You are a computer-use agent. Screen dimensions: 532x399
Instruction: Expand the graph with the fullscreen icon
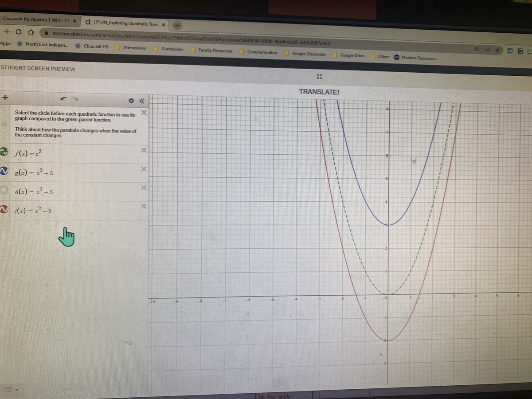pyautogui.click(x=319, y=76)
